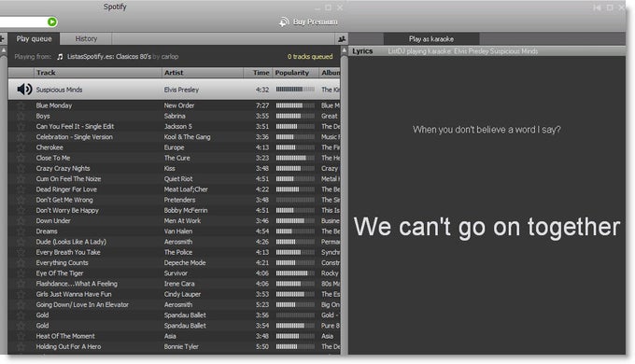Viewport: 635px width, 364px height.
Task: Click the artist Depeche Mode
Action: tap(185, 263)
